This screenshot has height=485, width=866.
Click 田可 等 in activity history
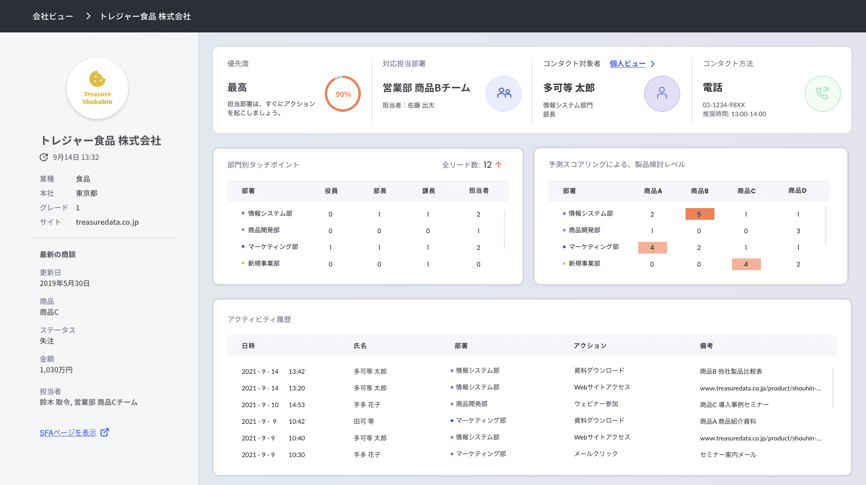363,421
